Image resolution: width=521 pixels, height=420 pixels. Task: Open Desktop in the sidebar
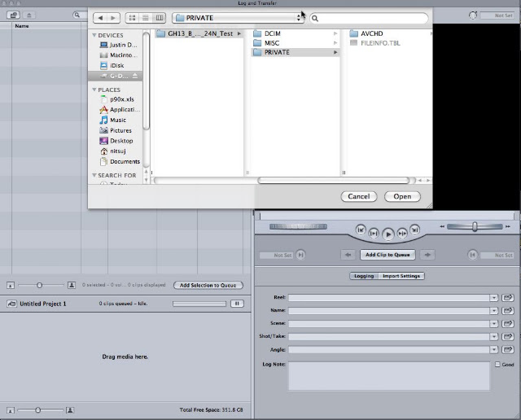pyautogui.click(x=116, y=141)
